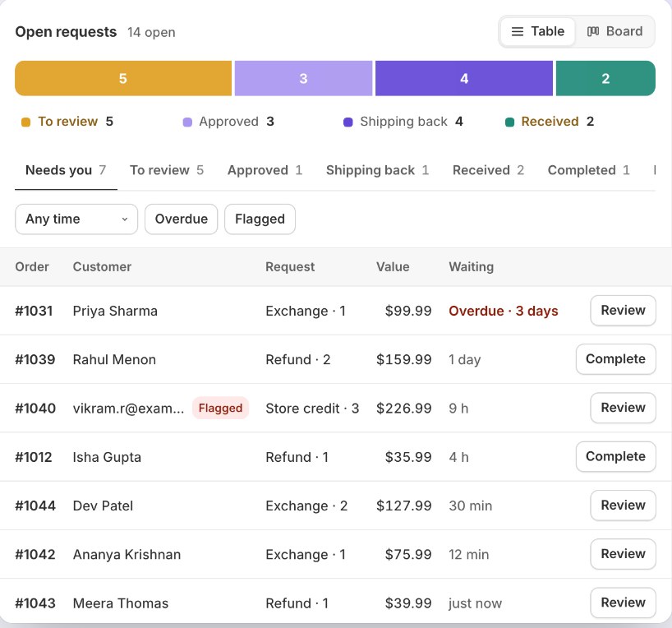Click customer name Dev Patel
The width and height of the screenshot is (672, 628).
tap(103, 506)
